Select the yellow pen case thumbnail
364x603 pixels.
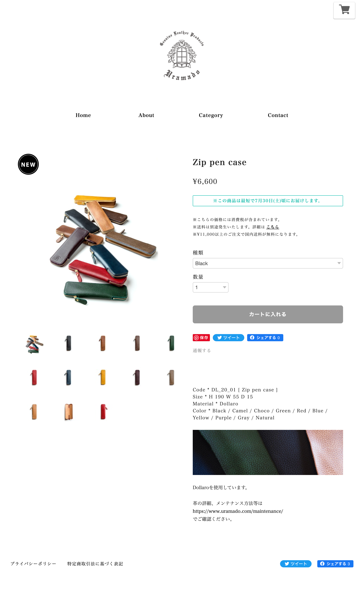103,377
